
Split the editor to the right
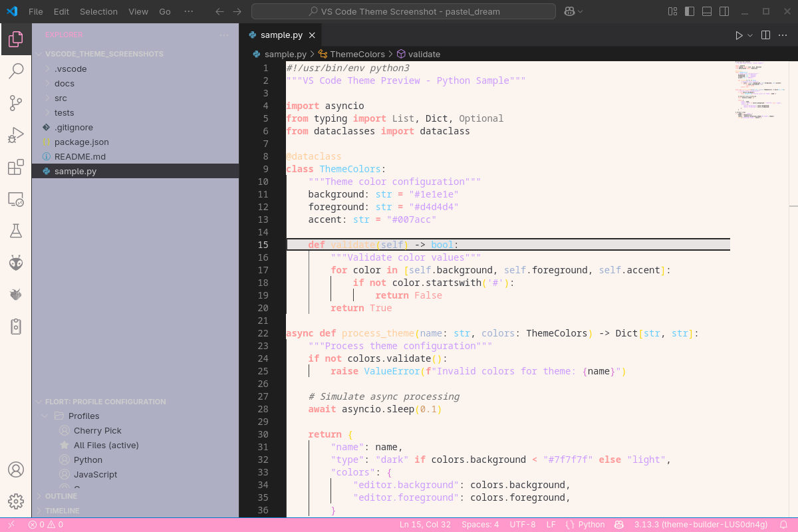765,35
